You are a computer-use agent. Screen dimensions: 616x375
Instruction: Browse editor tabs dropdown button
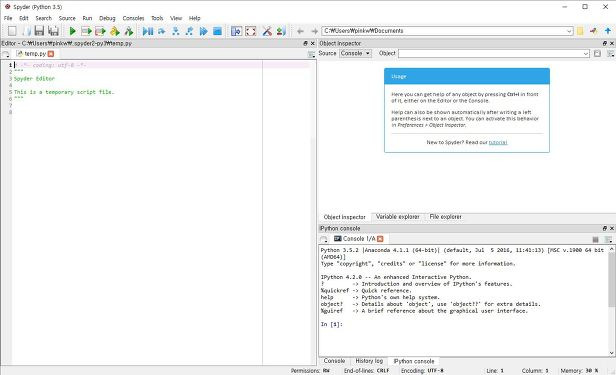6,54
